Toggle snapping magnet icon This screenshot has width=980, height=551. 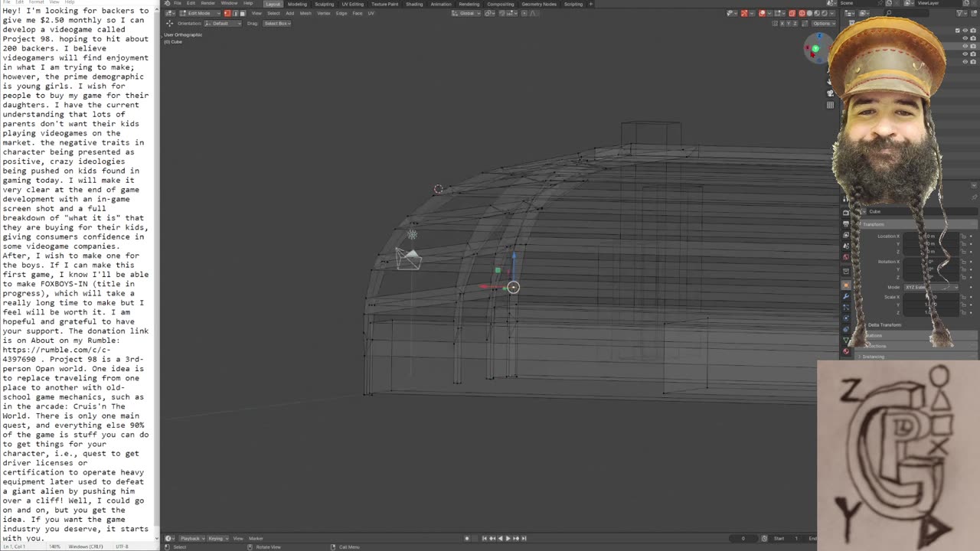click(x=502, y=13)
